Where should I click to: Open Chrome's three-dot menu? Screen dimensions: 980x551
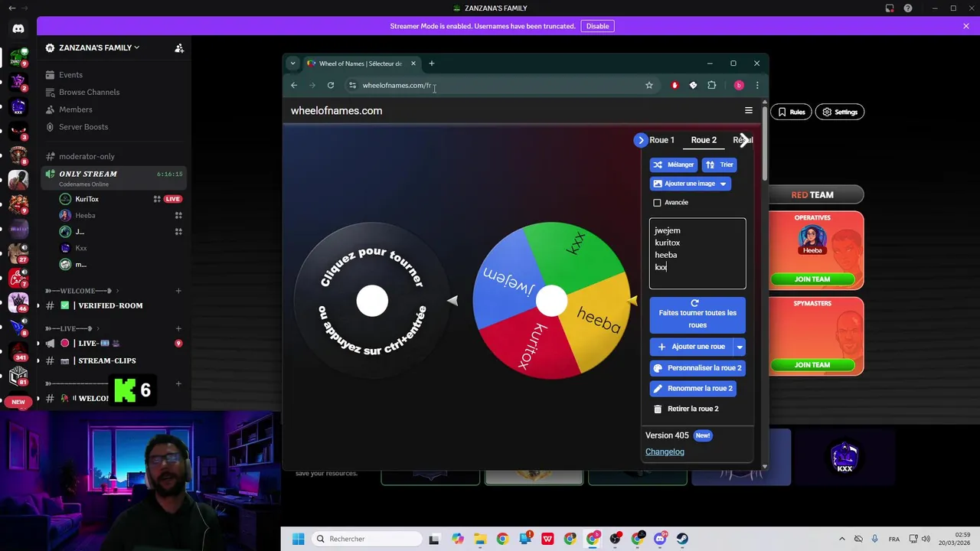coord(757,85)
